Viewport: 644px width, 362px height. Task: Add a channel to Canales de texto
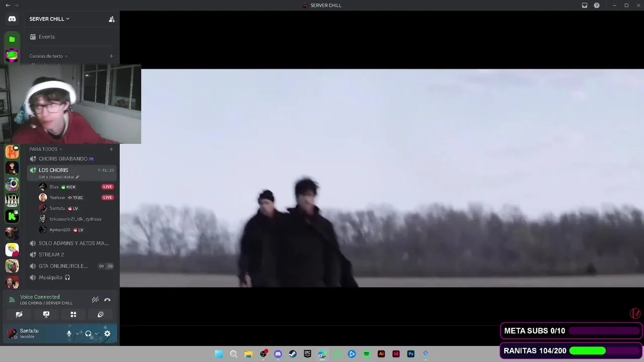[111, 56]
